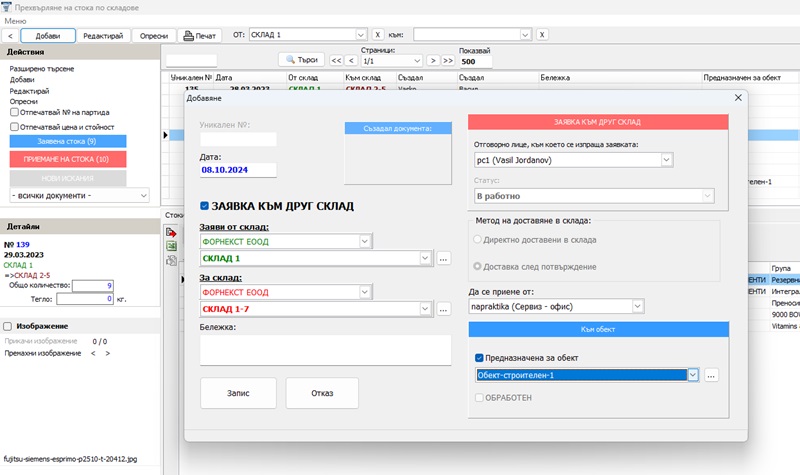This screenshot has height=475, width=800.
Task: Click the printer icon on Печат button
Action: tap(188, 36)
